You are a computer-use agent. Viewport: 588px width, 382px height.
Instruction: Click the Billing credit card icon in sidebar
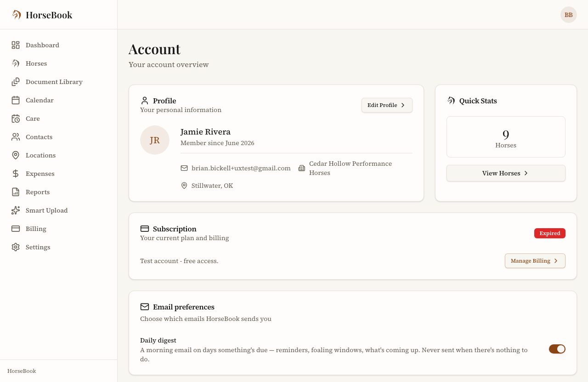[x=16, y=229]
